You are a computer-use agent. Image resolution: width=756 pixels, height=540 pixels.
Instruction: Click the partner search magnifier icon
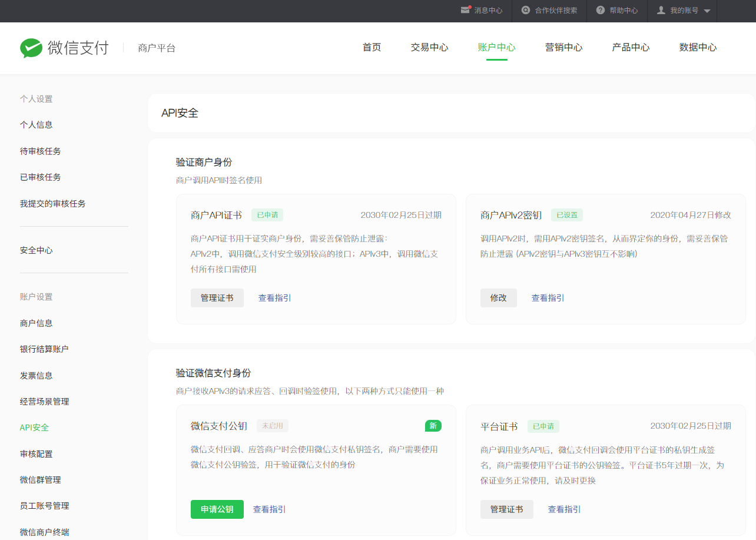[526, 10]
